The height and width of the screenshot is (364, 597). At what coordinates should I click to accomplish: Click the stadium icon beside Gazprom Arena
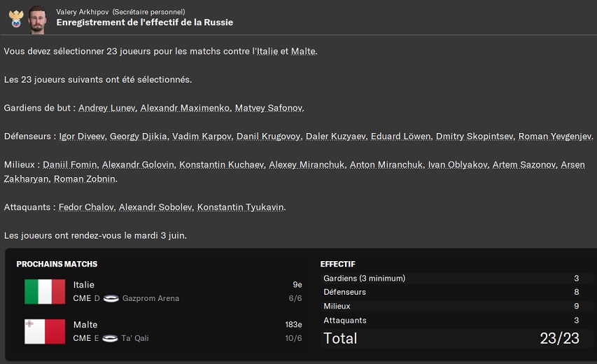pyautogui.click(x=111, y=298)
